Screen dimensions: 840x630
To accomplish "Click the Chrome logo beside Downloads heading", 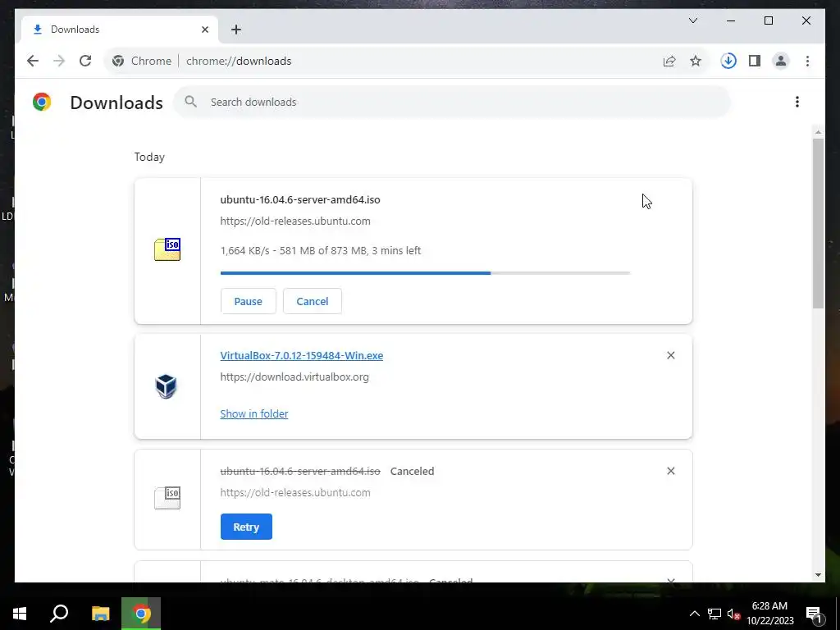I will [x=42, y=102].
